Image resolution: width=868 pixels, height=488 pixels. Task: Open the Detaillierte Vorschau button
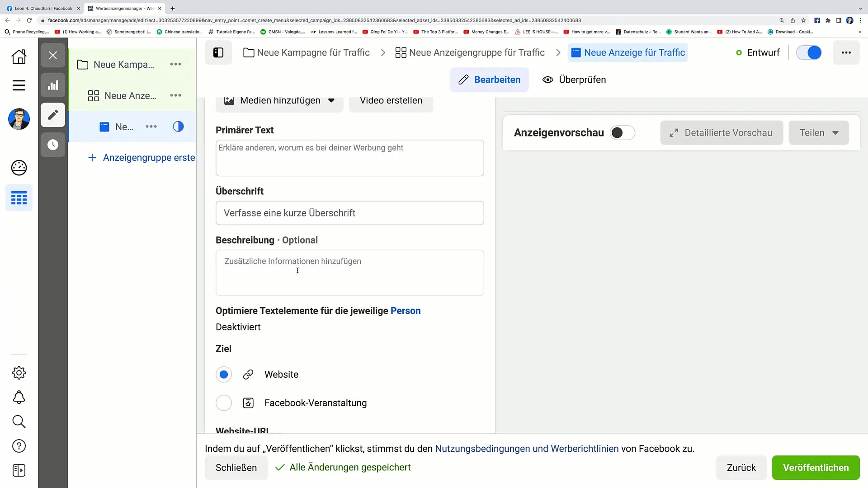tap(722, 133)
